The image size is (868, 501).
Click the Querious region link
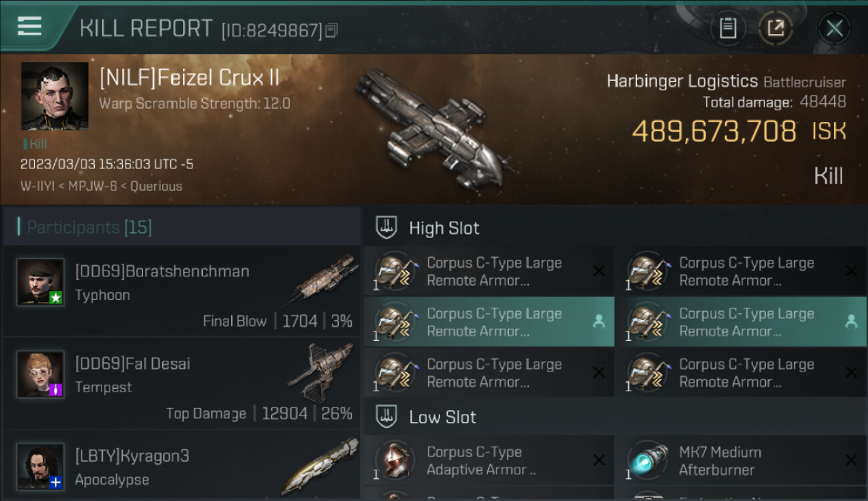156,186
